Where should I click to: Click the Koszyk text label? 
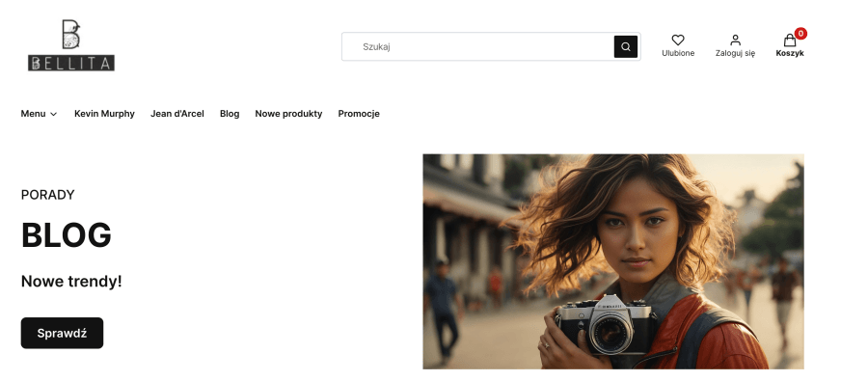tap(790, 53)
